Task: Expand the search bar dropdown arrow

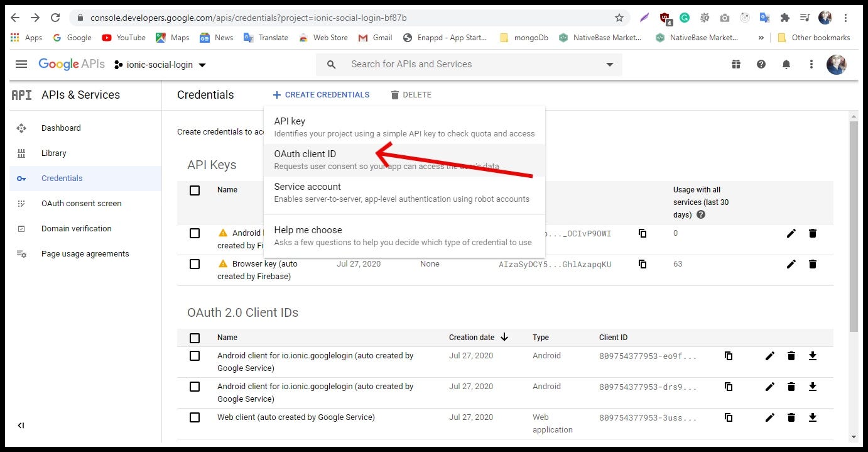Action: point(609,65)
